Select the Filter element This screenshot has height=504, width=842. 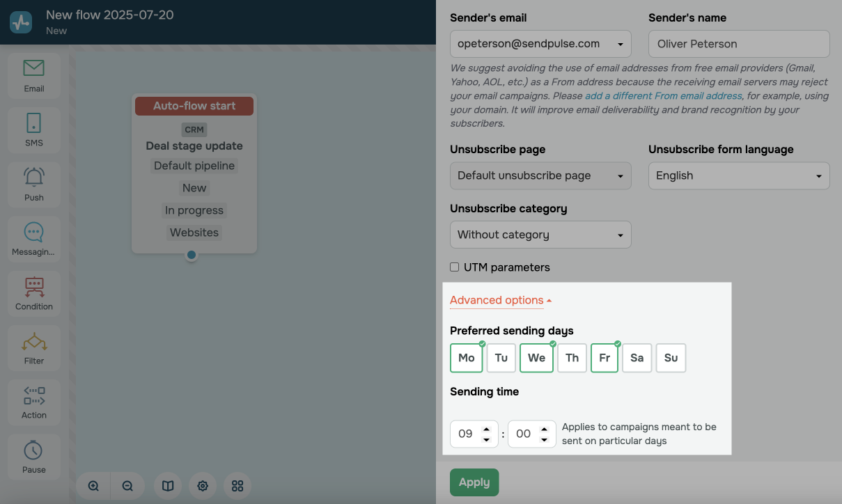(x=33, y=347)
